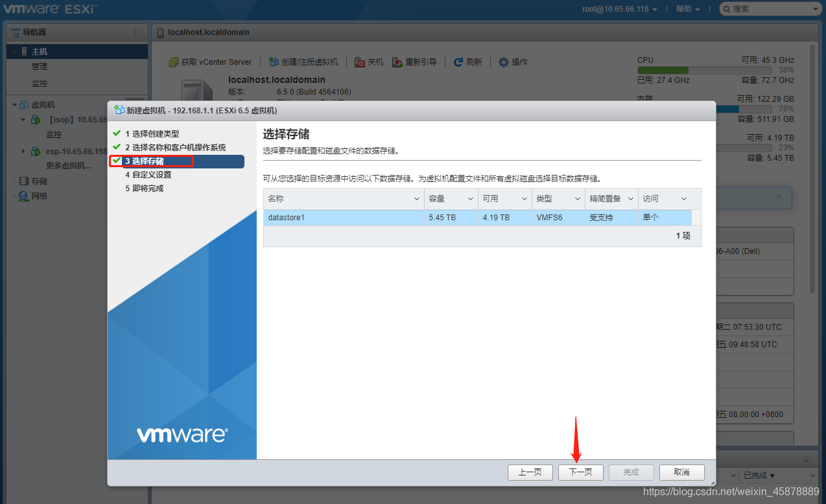The width and height of the screenshot is (826, 504).
Task: Click the new VM dialog title icon
Action: tap(119, 110)
